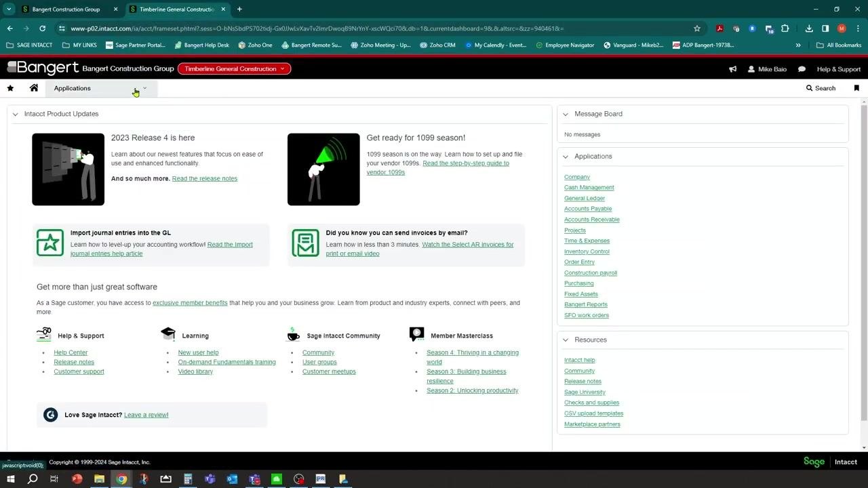Open the Construction payroll link
Image resolution: width=868 pixels, height=488 pixels.
pyautogui.click(x=591, y=273)
